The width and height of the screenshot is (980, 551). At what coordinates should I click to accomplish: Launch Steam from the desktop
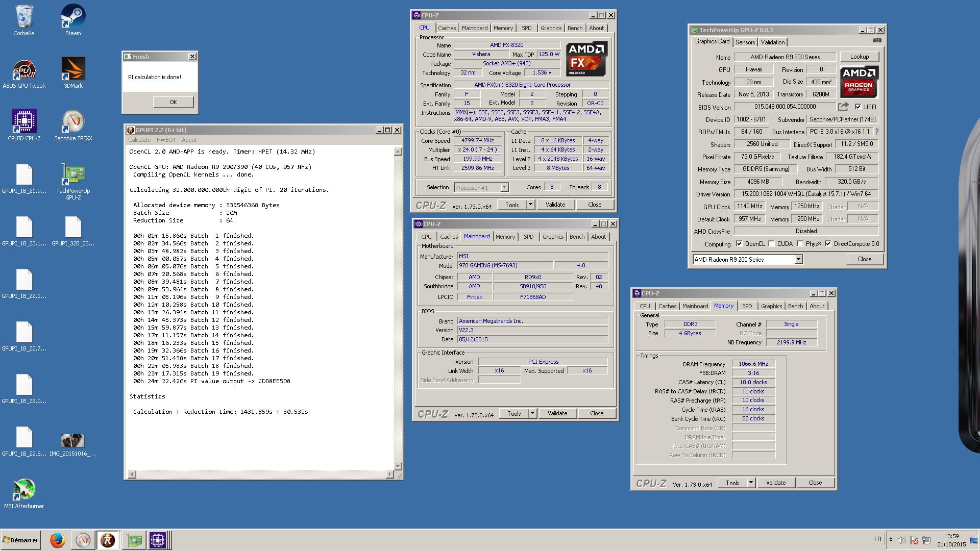click(73, 20)
